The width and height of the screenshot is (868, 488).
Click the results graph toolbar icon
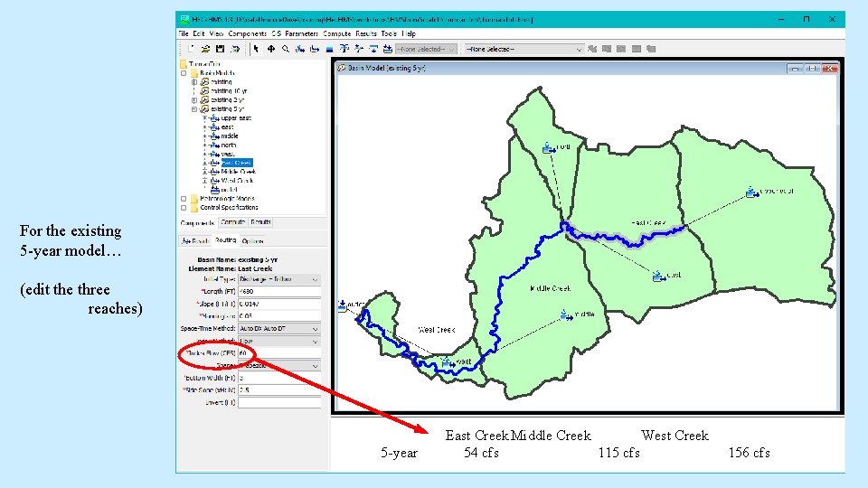click(x=621, y=49)
